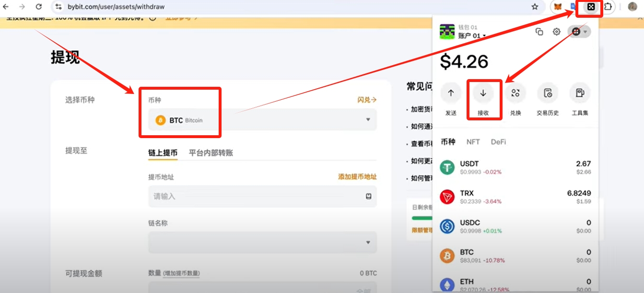The height and width of the screenshot is (293, 644).
Task: Open the address book icon in address field
Action: [368, 196]
